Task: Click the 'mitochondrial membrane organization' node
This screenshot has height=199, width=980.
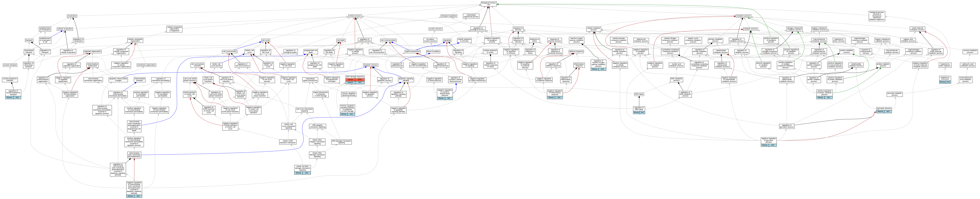Action: coord(93,80)
